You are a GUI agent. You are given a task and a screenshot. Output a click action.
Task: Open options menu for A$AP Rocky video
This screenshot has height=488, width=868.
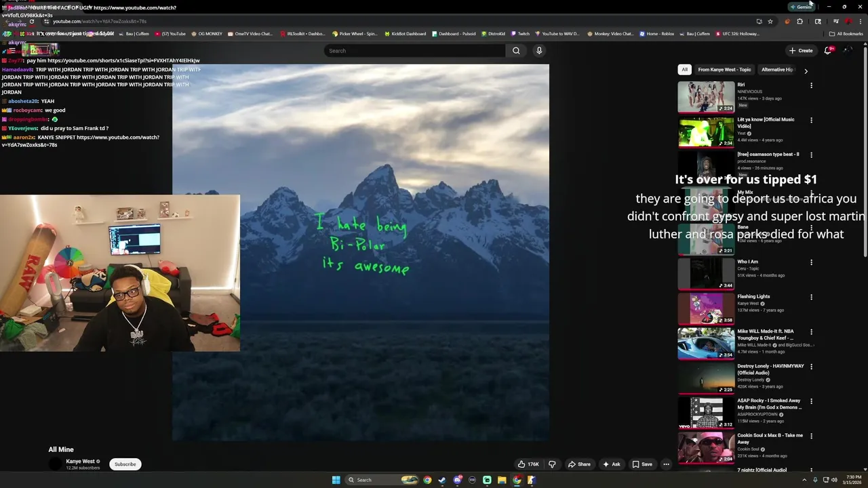point(811,401)
